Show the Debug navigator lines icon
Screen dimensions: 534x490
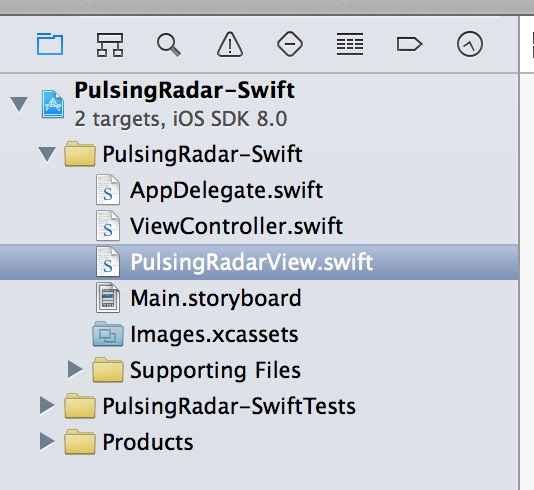tap(350, 44)
